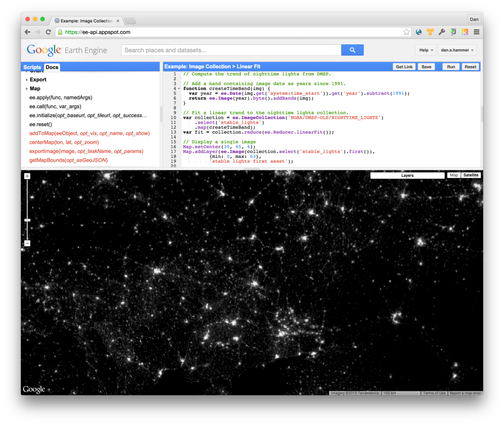Reload the page with refresh icon
The width and height of the screenshot is (504, 425).
pyautogui.click(x=48, y=32)
